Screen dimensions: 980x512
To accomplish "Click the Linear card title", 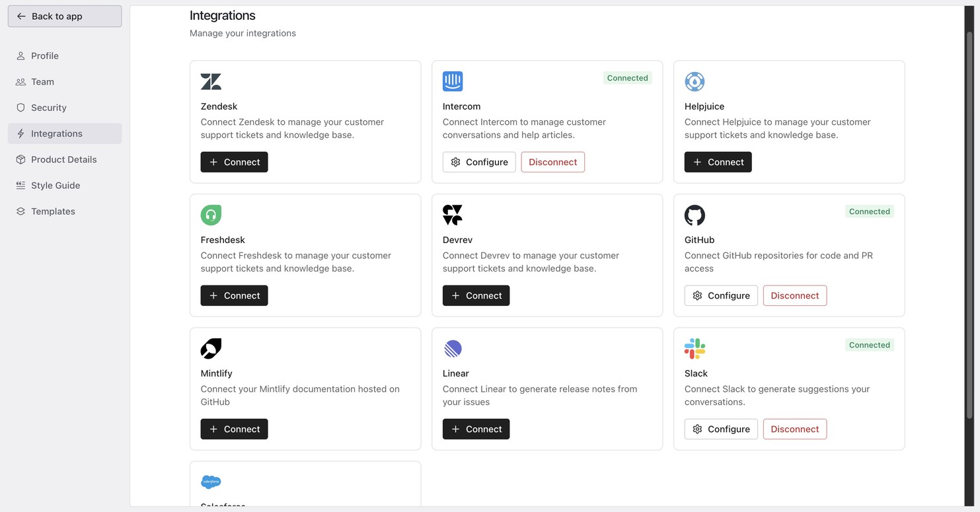I will [456, 373].
